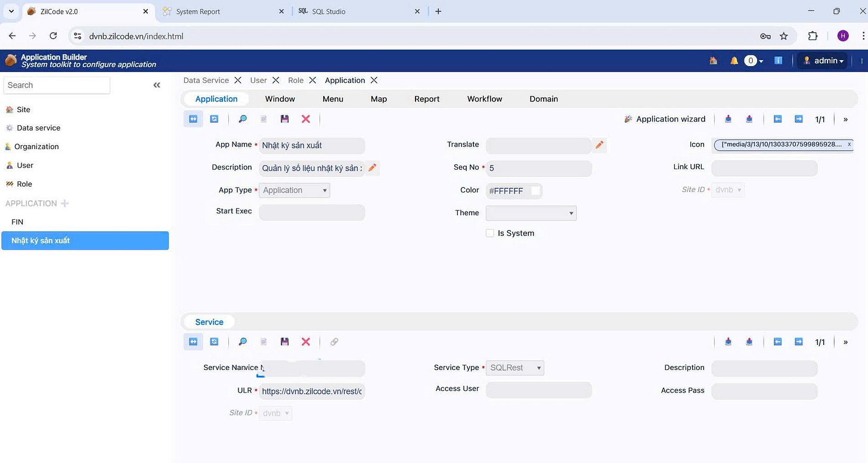Open search in Service toolbar
The image size is (868, 463).
click(243, 342)
